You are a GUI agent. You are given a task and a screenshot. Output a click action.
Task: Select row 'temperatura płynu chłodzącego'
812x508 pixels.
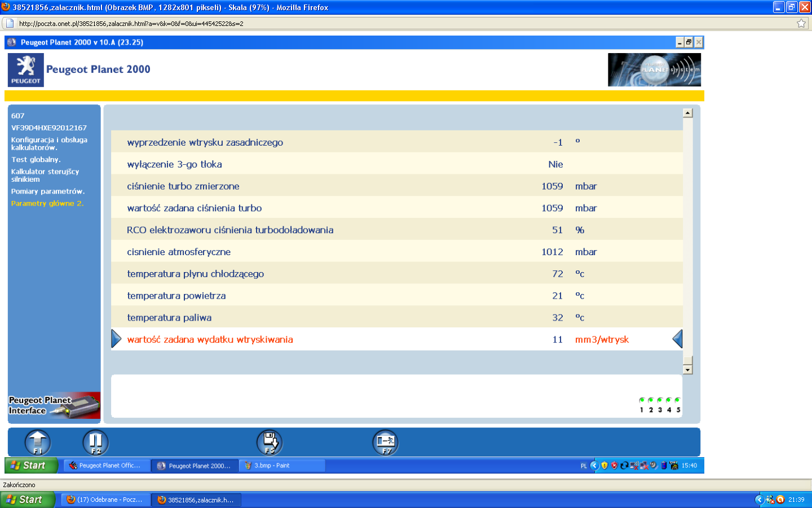click(397, 274)
